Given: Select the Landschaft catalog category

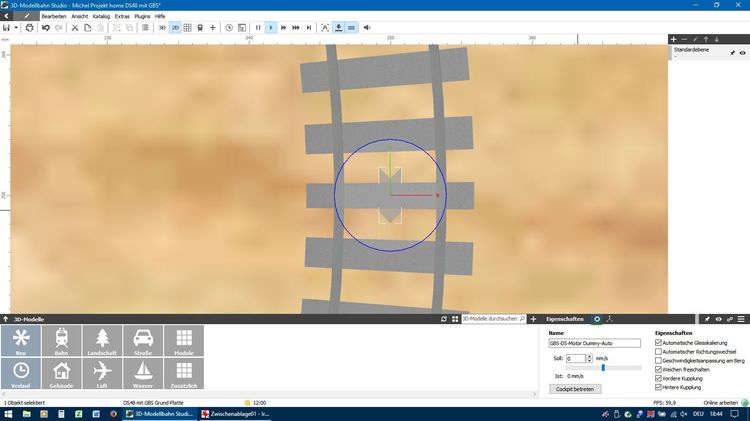Looking at the screenshot, I should tap(102, 341).
